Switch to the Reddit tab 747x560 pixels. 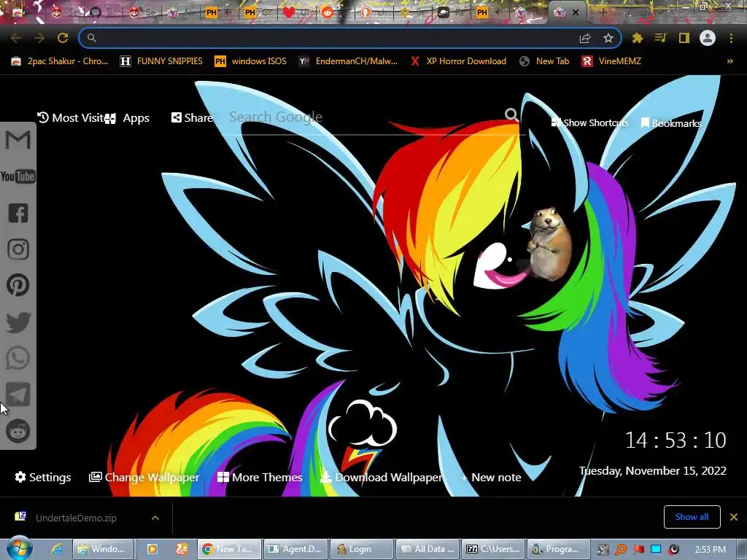[x=328, y=12]
